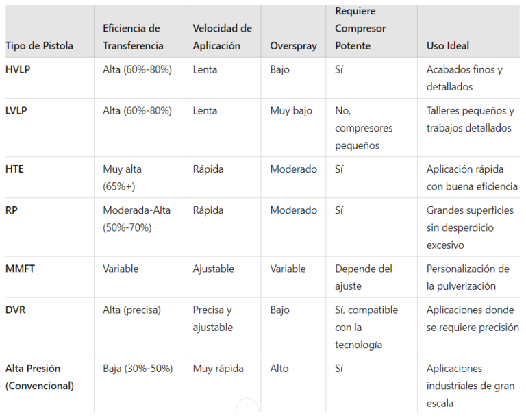Image resolution: width=526 pixels, height=420 pixels.
Task: Click the LVLP row label
Action: click(16, 110)
